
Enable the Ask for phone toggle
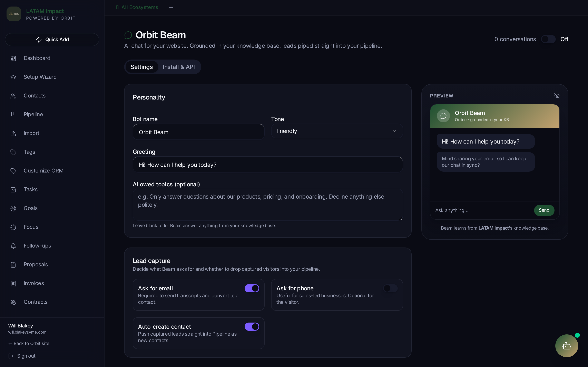coord(390,288)
